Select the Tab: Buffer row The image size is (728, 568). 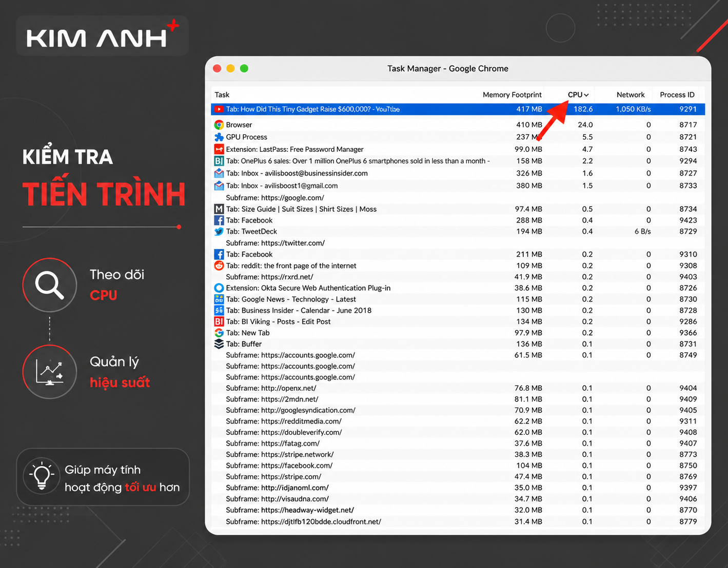[x=458, y=344]
